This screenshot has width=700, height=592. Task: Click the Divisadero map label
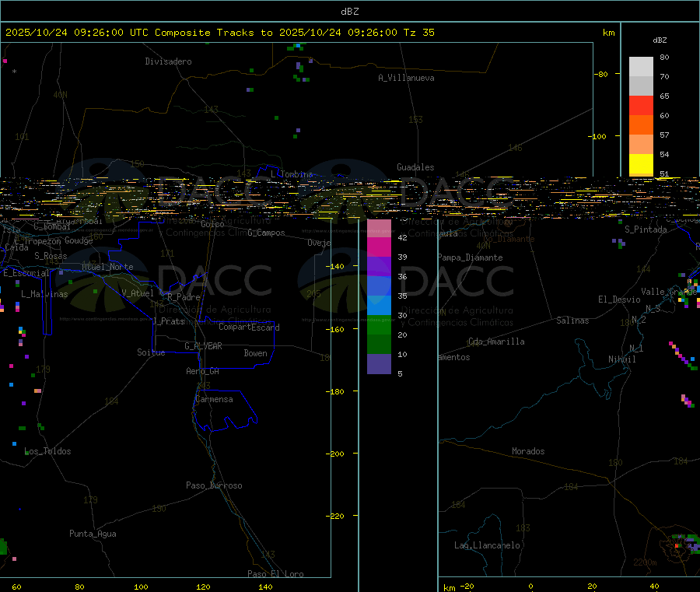click(168, 61)
